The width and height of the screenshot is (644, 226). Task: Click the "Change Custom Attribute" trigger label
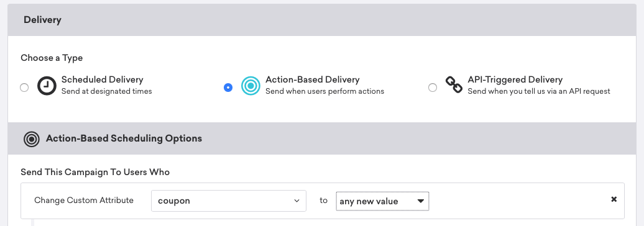[84, 200]
